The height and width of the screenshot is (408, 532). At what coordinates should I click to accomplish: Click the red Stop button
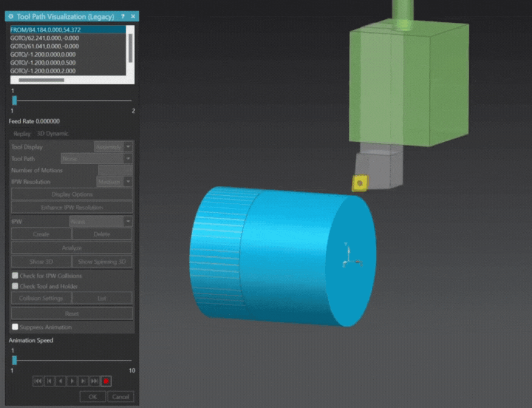coord(106,381)
